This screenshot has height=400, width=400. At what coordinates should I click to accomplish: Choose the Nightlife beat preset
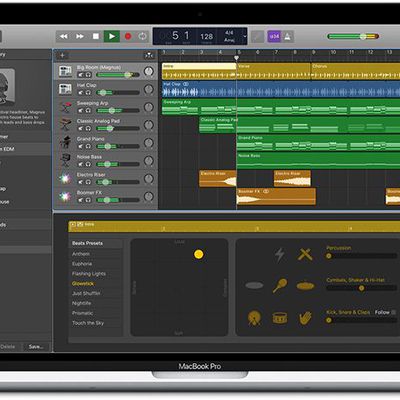(x=82, y=303)
